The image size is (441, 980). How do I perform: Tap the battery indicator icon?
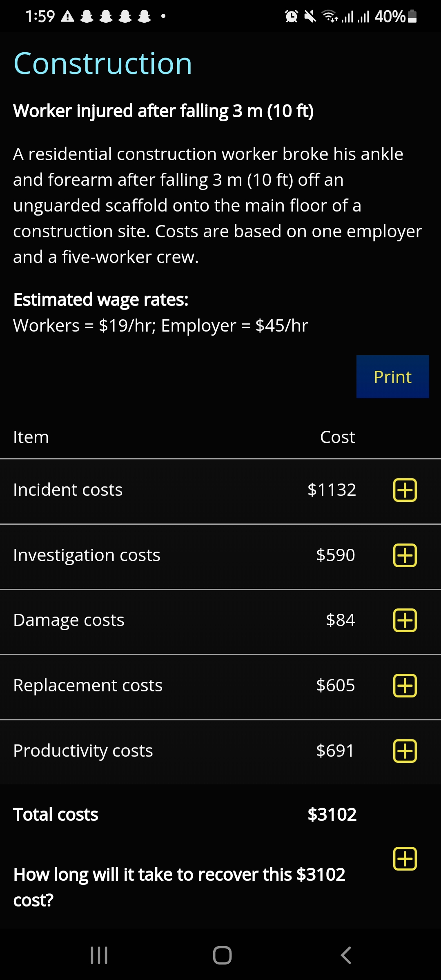point(412,16)
